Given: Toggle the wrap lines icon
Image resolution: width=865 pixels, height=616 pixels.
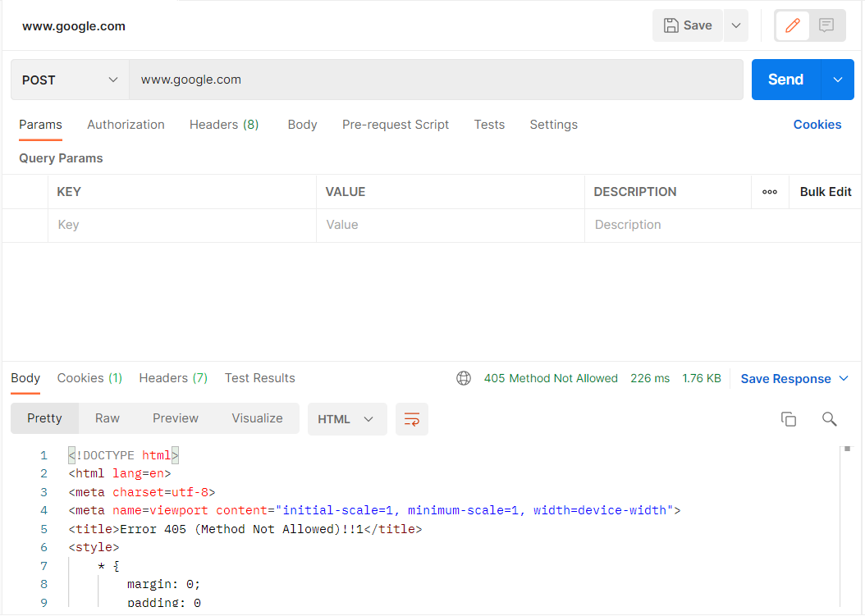Looking at the screenshot, I should point(411,419).
